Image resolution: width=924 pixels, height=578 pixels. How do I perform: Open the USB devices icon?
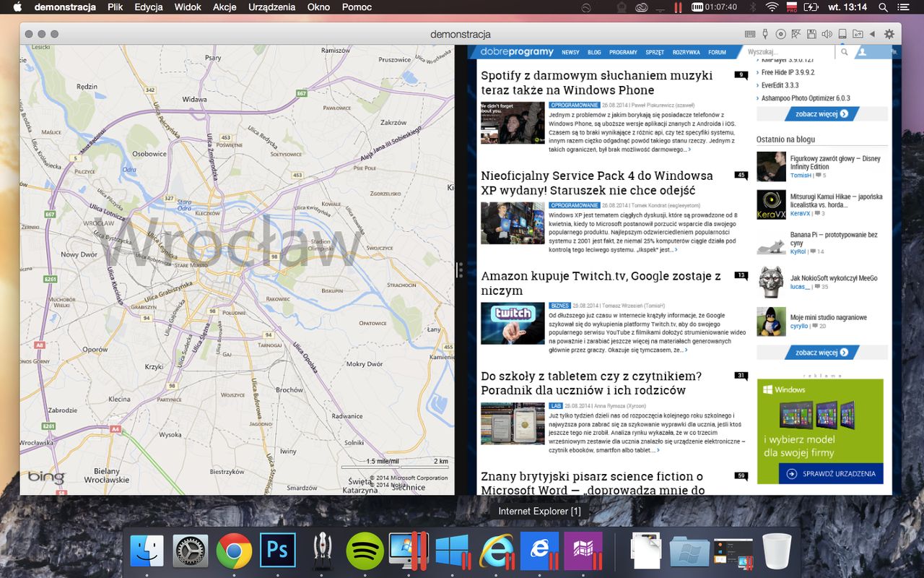(765, 34)
